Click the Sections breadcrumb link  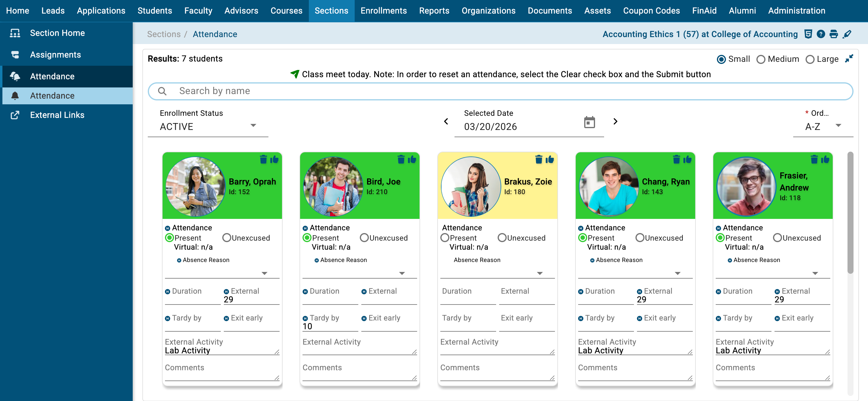pyautogui.click(x=163, y=34)
